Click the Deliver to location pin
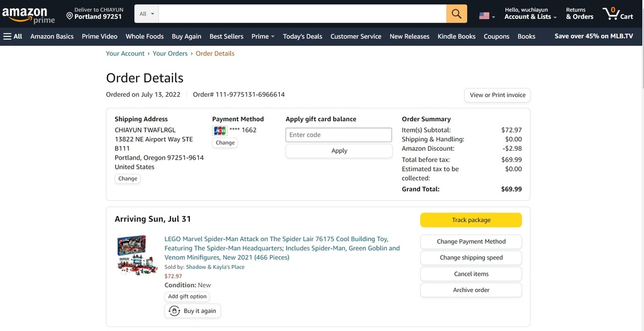This screenshot has height=331, width=644. [69, 16]
